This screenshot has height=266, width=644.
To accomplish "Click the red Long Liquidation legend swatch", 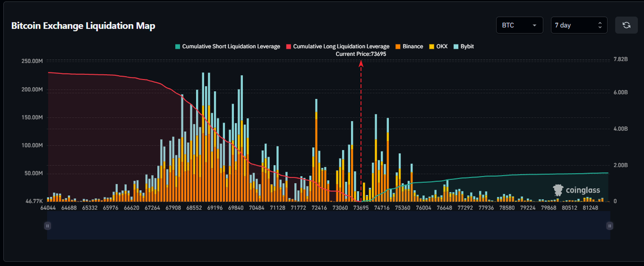I will tap(289, 47).
